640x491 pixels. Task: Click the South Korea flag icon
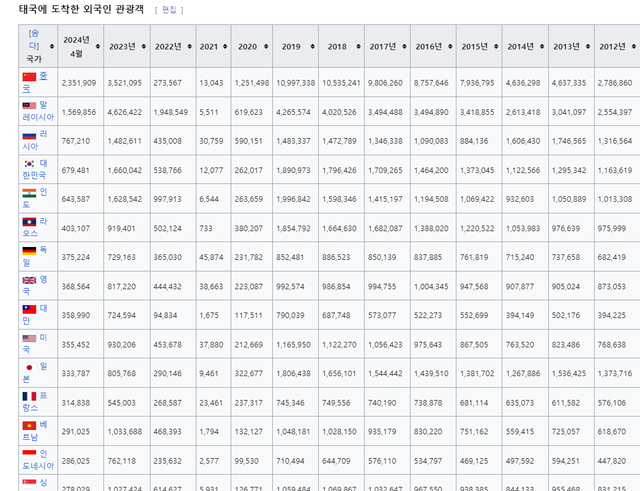tap(29, 163)
